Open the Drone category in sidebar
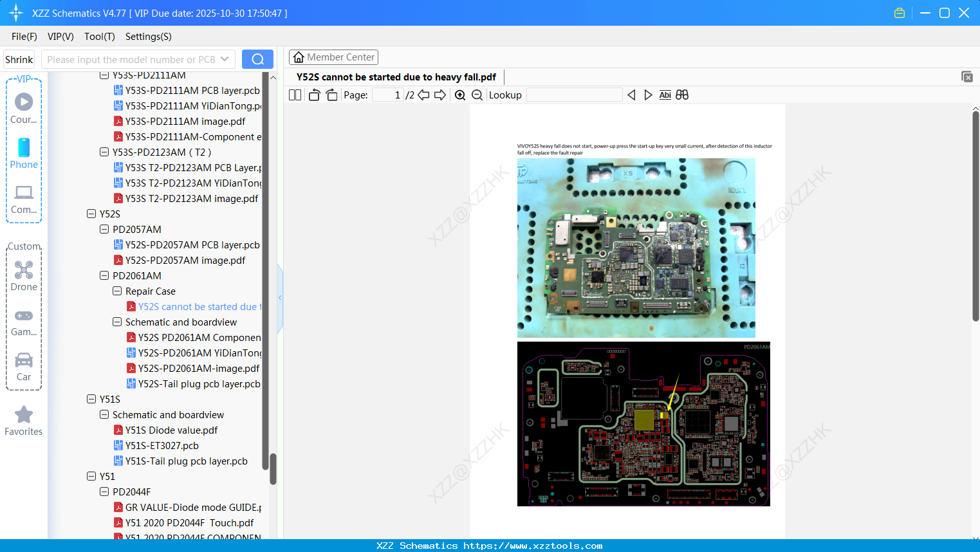Image resolution: width=980 pixels, height=552 pixels. [x=24, y=276]
